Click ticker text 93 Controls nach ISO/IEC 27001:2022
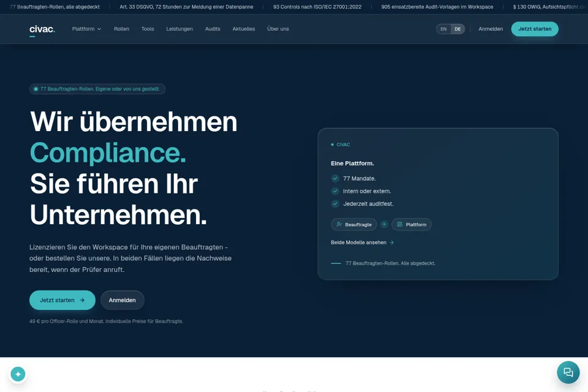 [317, 7]
